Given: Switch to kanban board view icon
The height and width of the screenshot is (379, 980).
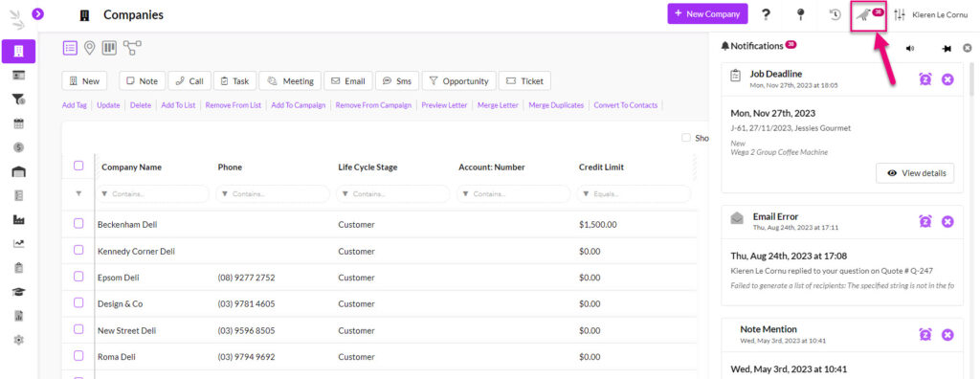Looking at the screenshot, I should tap(109, 48).
